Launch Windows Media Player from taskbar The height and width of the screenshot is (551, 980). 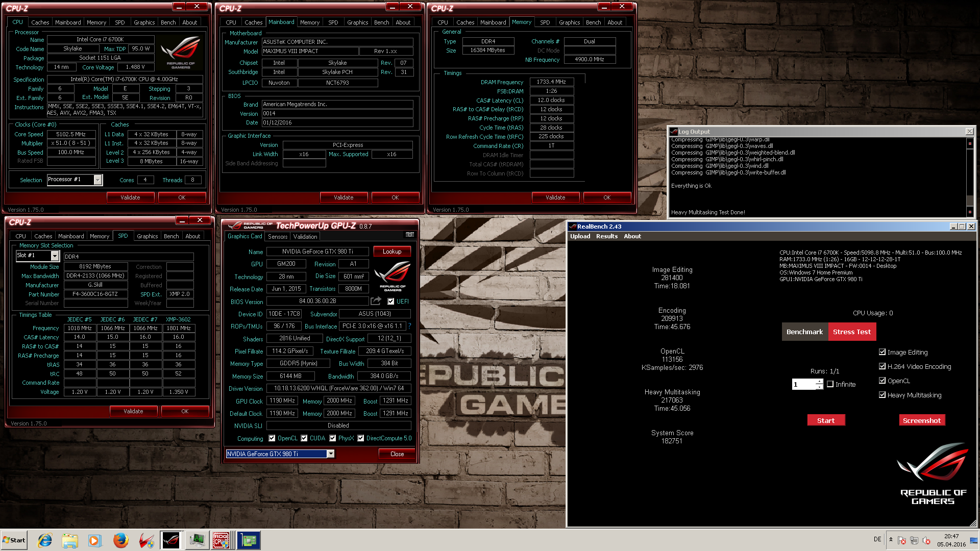click(95, 540)
